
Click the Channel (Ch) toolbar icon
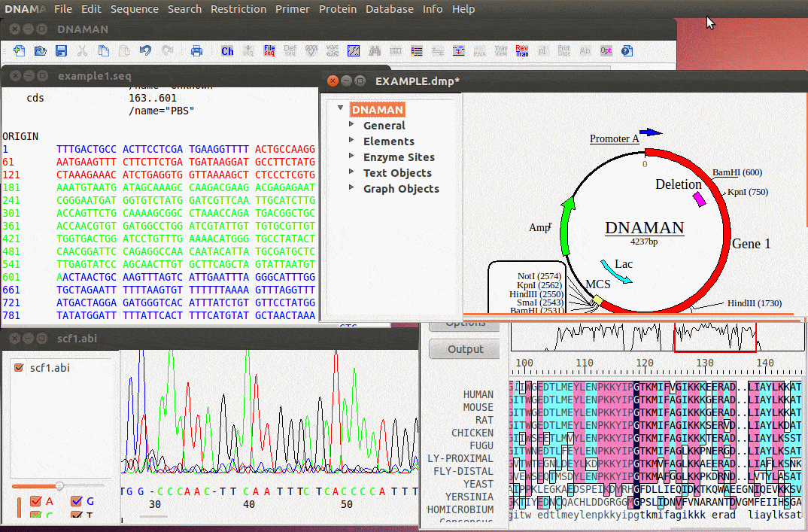227,50
